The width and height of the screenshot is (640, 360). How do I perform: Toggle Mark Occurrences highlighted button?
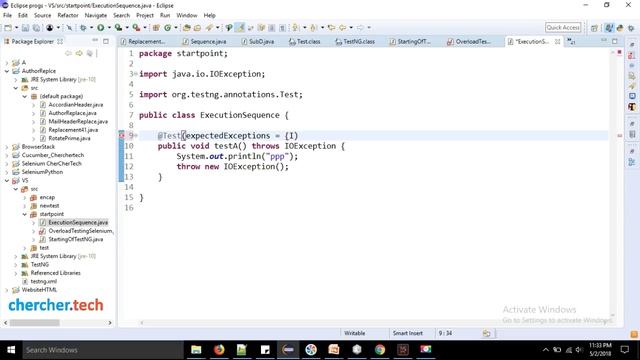[x=240, y=28]
